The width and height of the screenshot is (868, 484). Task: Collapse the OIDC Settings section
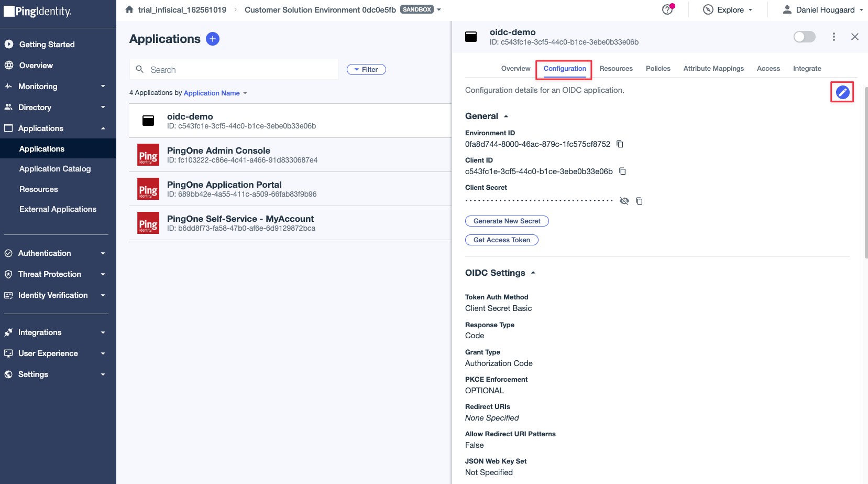(x=500, y=273)
